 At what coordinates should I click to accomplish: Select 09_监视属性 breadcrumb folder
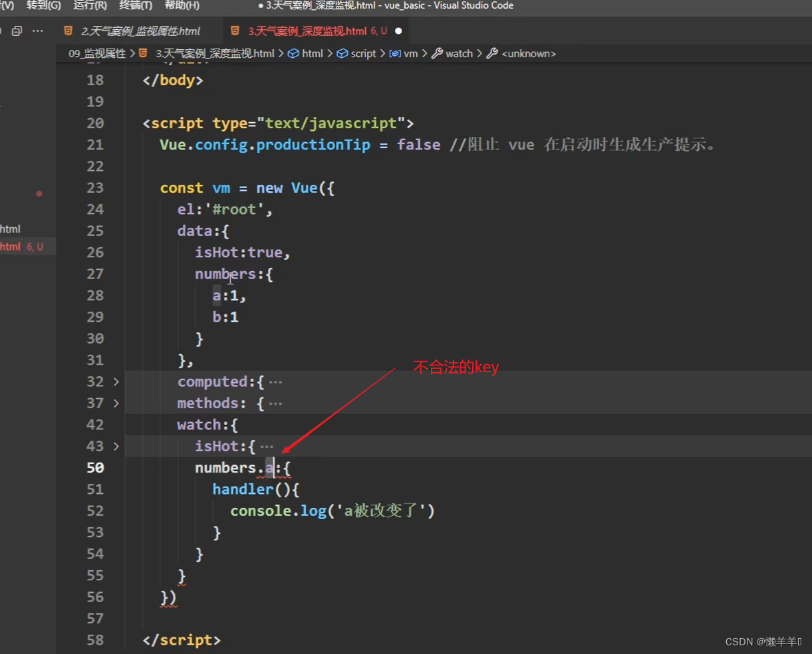point(97,54)
